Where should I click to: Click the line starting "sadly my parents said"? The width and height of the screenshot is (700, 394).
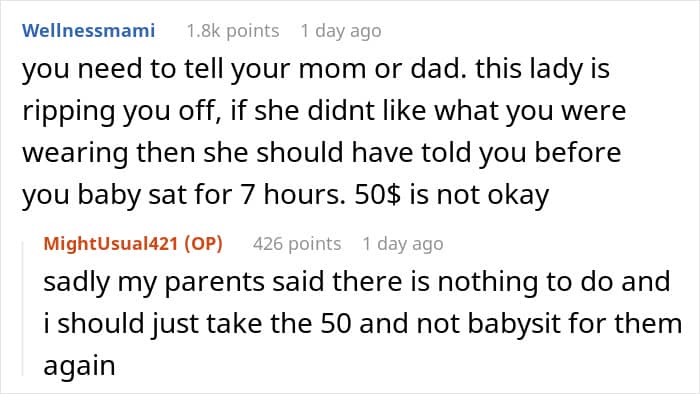[357, 282]
